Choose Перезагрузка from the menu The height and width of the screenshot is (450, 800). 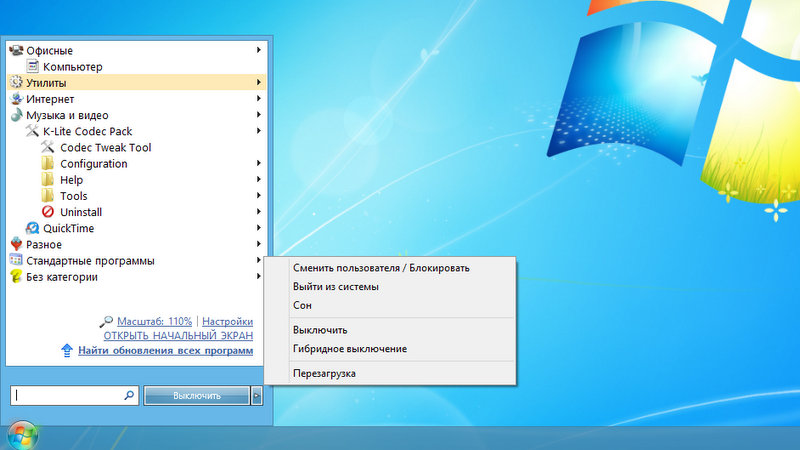tap(389, 373)
